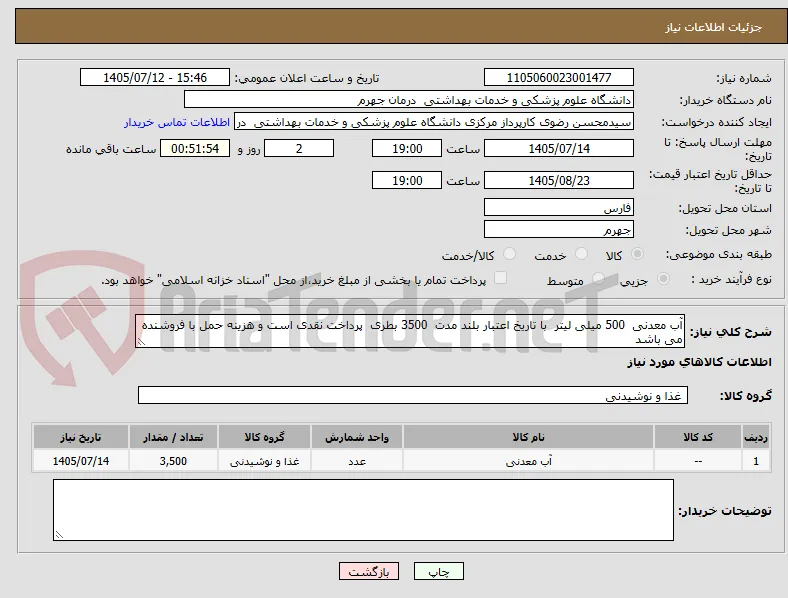The image size is (788, 598).
Task: Click the request creator name field
Action: (x=434, y=122)
